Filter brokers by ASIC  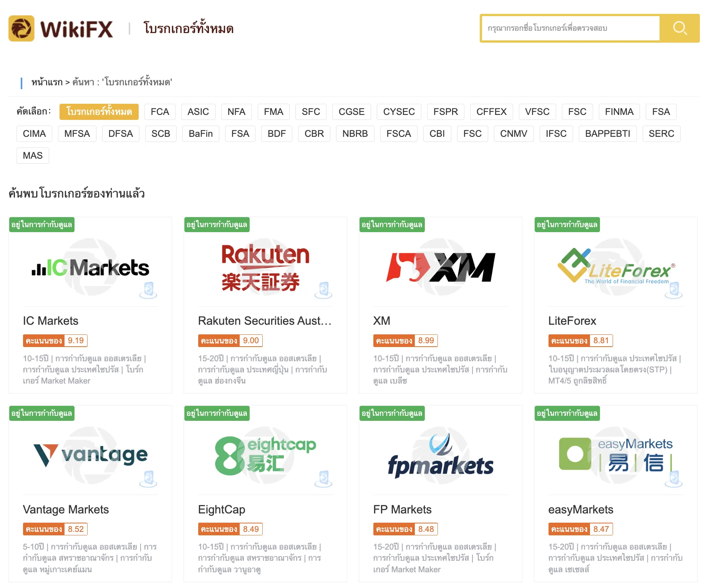click(x=198, y=112)
